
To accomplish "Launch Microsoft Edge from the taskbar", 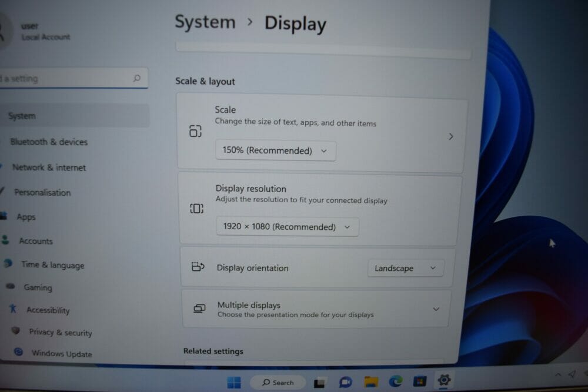I will pyautogui.click(x=395, y=381).
